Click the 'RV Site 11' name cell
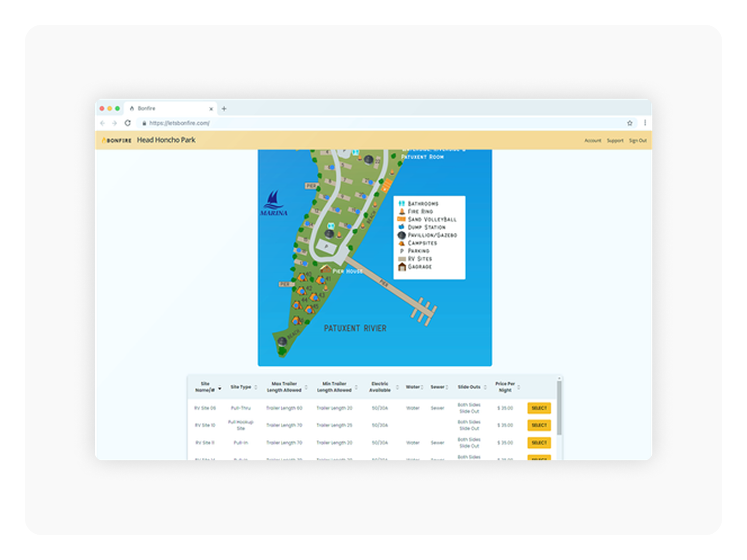The height and width of the screenshot is (560, 747). (x=205, y=442)
